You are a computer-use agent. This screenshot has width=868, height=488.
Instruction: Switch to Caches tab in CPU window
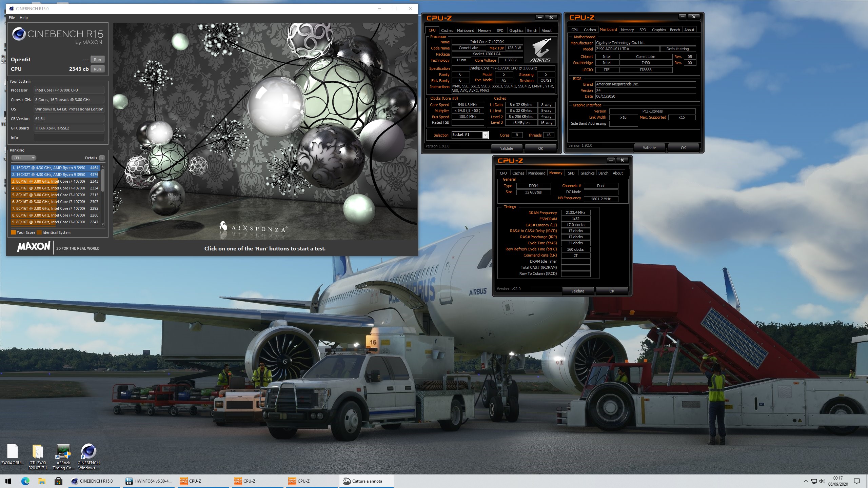(447, 30)
